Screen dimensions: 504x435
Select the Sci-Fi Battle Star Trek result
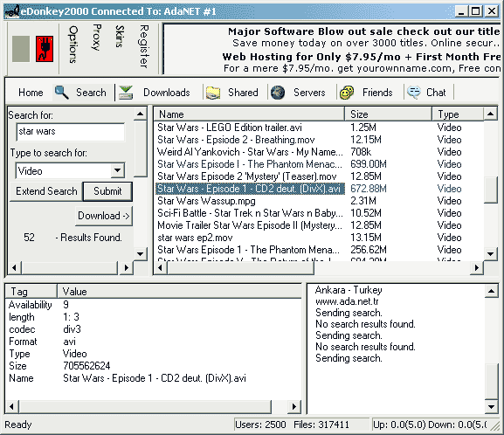(250, 213)
